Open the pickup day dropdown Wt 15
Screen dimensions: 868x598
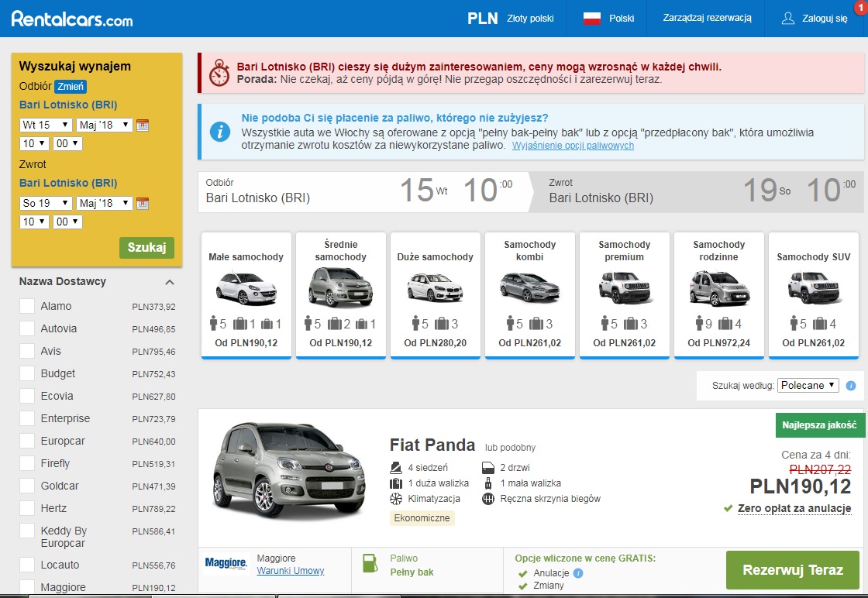click(x=46, y=125)
